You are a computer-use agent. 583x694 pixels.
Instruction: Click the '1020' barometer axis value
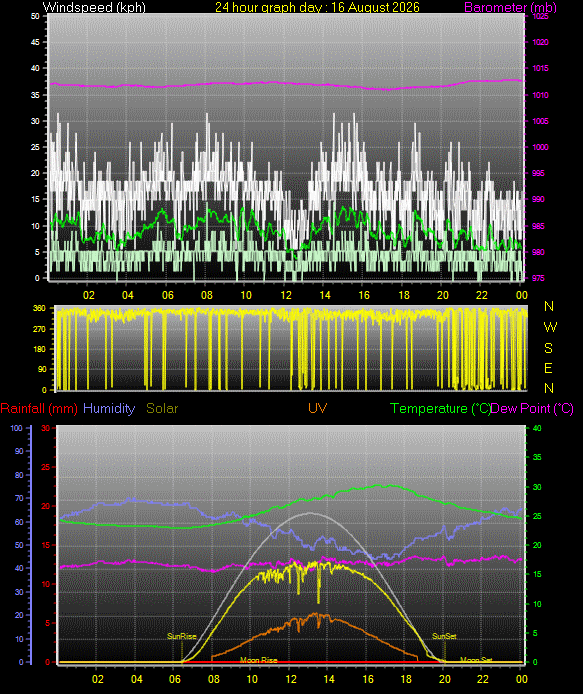click(x=541, y=42)
